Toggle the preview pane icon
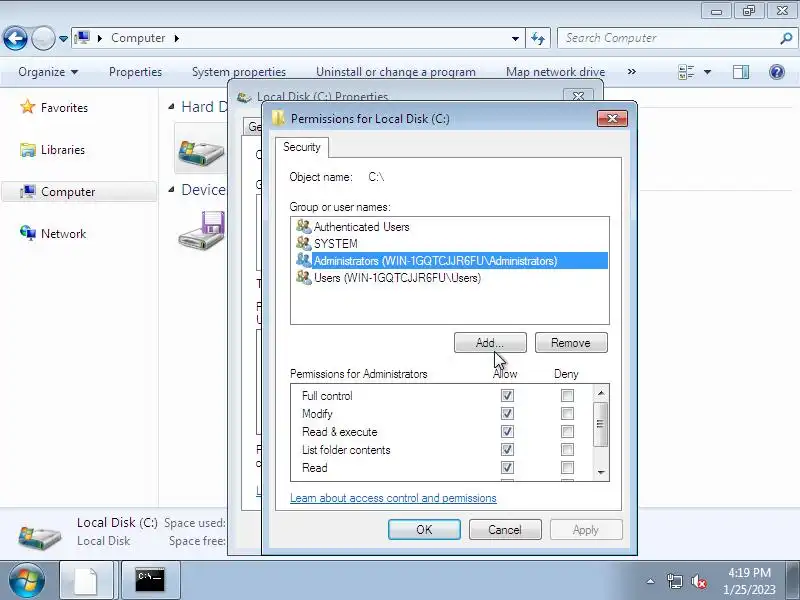Image resolution: width=800 pixels, height=600 pixels. click(x=741, y=72)
